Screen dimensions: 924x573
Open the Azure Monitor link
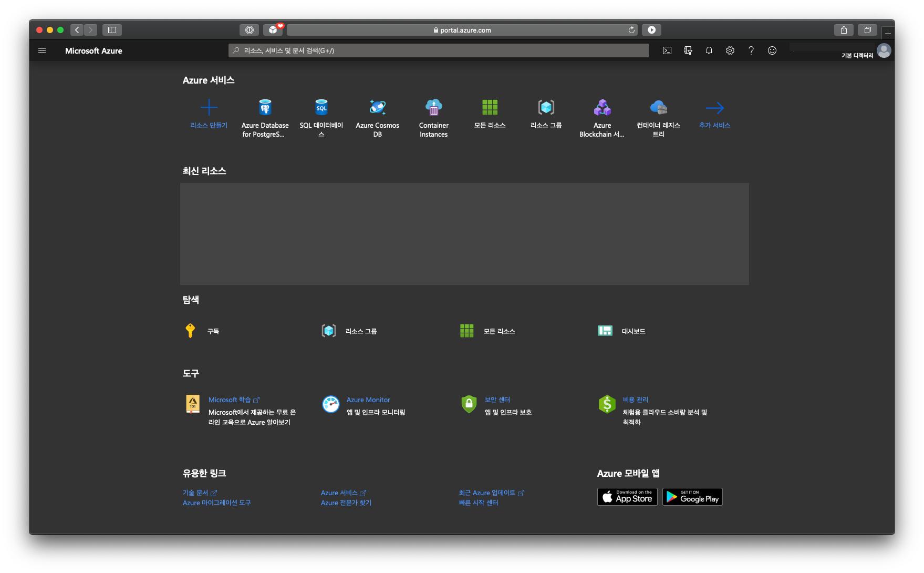[368, 400]
